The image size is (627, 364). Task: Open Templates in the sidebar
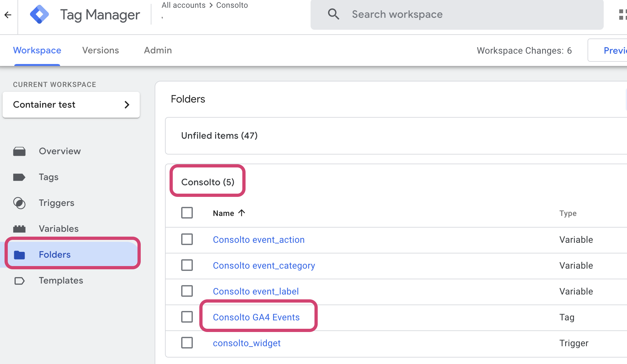(x=61, y=281)
